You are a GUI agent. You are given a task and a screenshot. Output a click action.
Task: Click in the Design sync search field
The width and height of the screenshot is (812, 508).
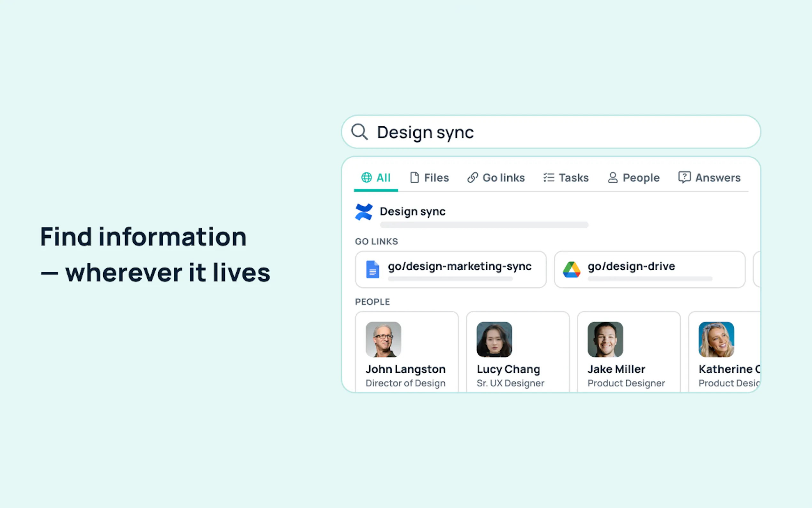(x=571, y=132)
